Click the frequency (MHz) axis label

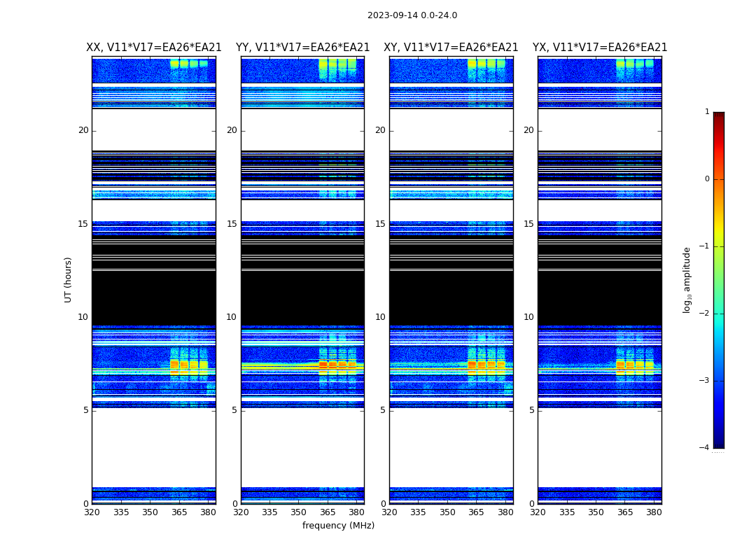338,526
